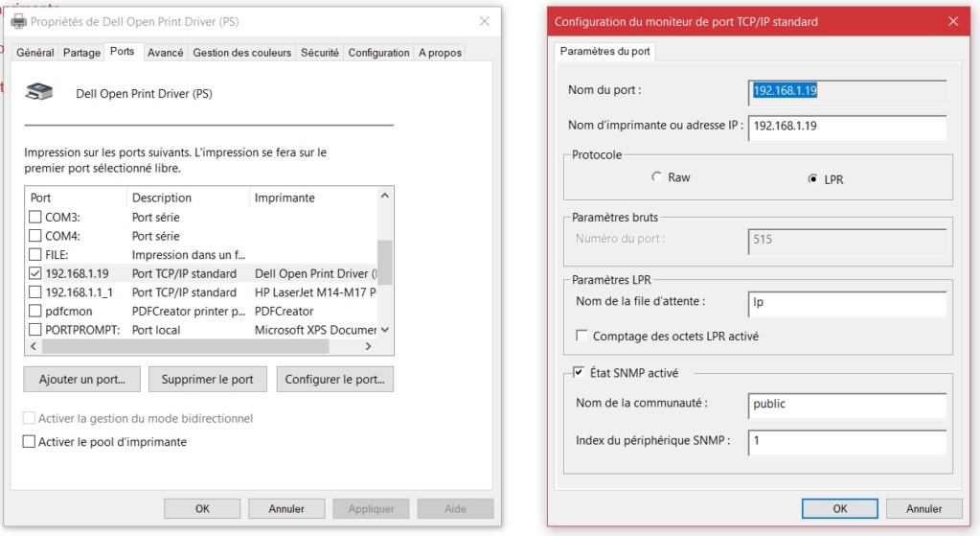Viewport: 980px width, 536px height.
Task: Open the Avancé tab
Action: click(x=165, y=53)
